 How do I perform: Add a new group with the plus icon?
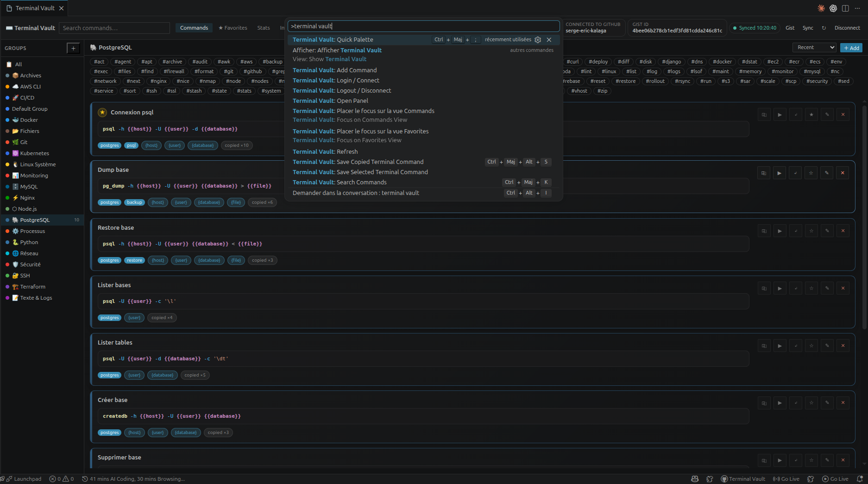73,48
